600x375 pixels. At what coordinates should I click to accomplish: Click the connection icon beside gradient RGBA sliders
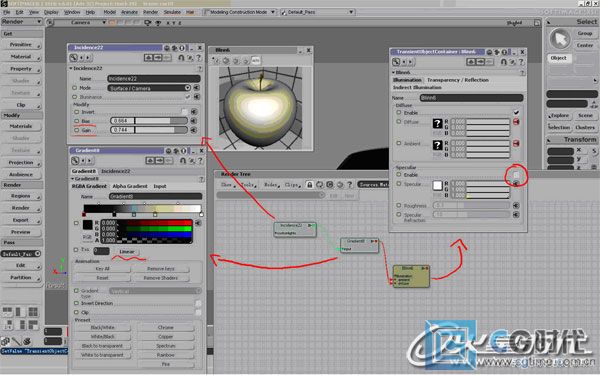[198, 222]
